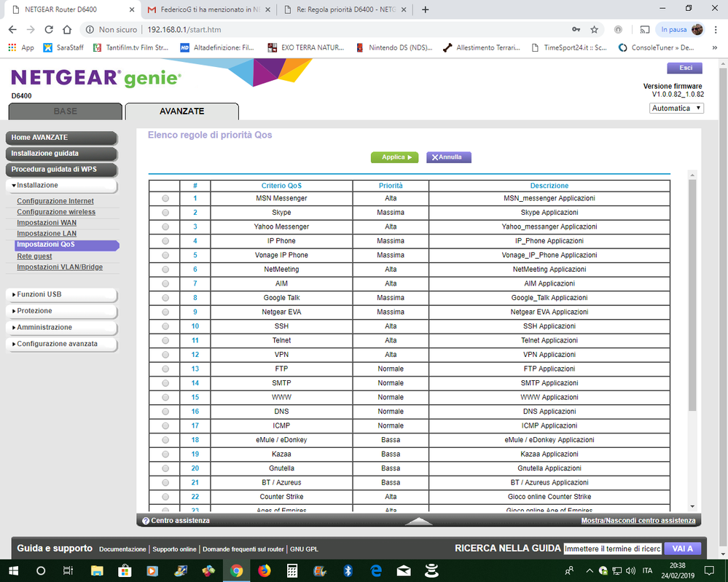Open Procedura guidata di WPS
The width and height of the screenshot is (728, 582).
(x=62, y=170)
